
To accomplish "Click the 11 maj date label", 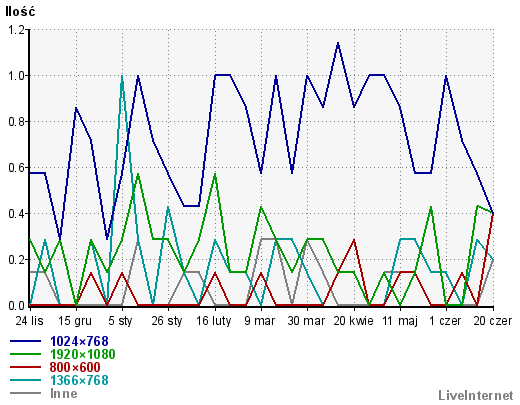I will (x=400, y=321).
